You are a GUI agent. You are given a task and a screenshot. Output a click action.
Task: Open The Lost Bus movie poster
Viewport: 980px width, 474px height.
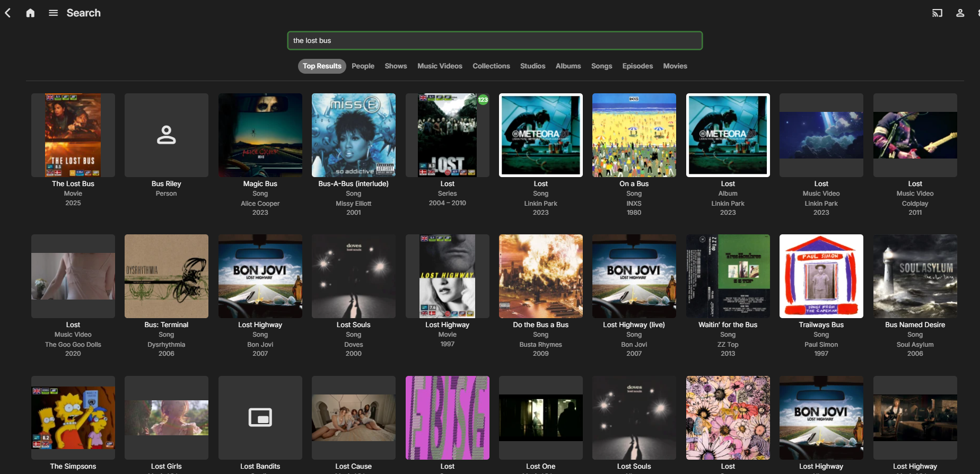tap(73, 135)
